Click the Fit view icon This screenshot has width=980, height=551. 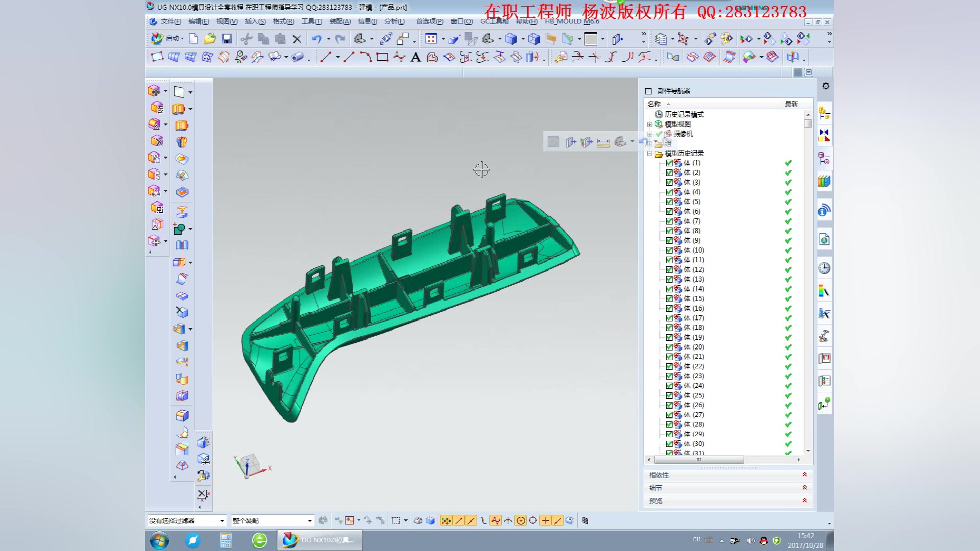pyautogui.click(x=431, y=39)
